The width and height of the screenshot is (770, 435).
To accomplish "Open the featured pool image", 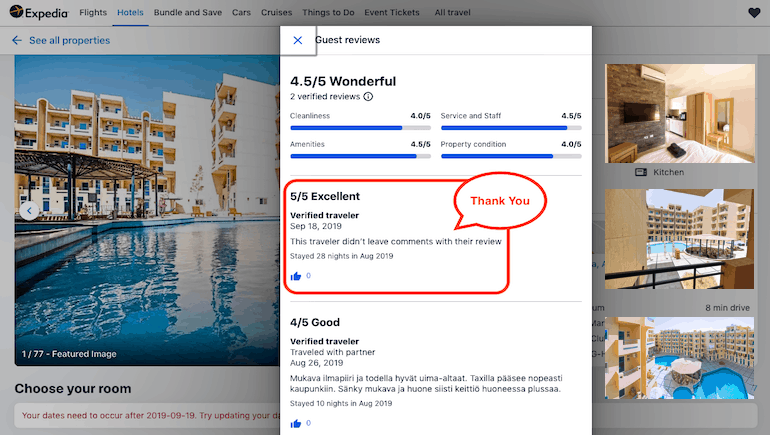I will tap(147, 210).
